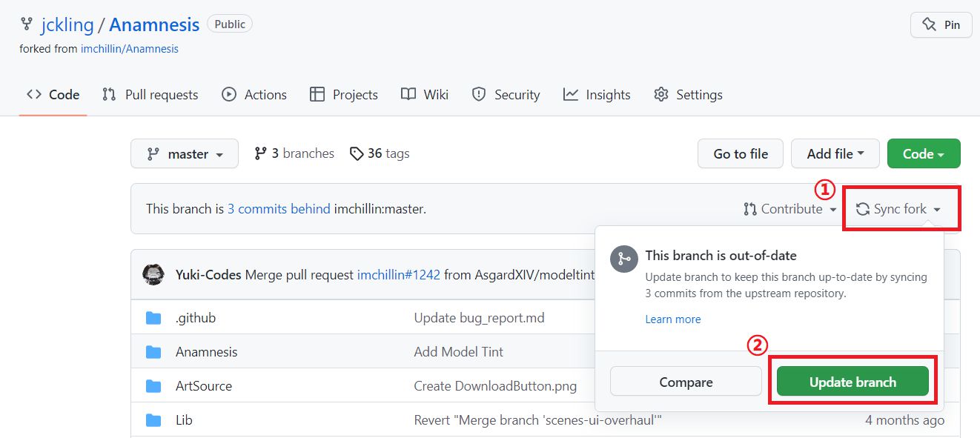Open the Learn more link
Screen dimensions: 980x438
pyautogui.click(x=673, y=319)
